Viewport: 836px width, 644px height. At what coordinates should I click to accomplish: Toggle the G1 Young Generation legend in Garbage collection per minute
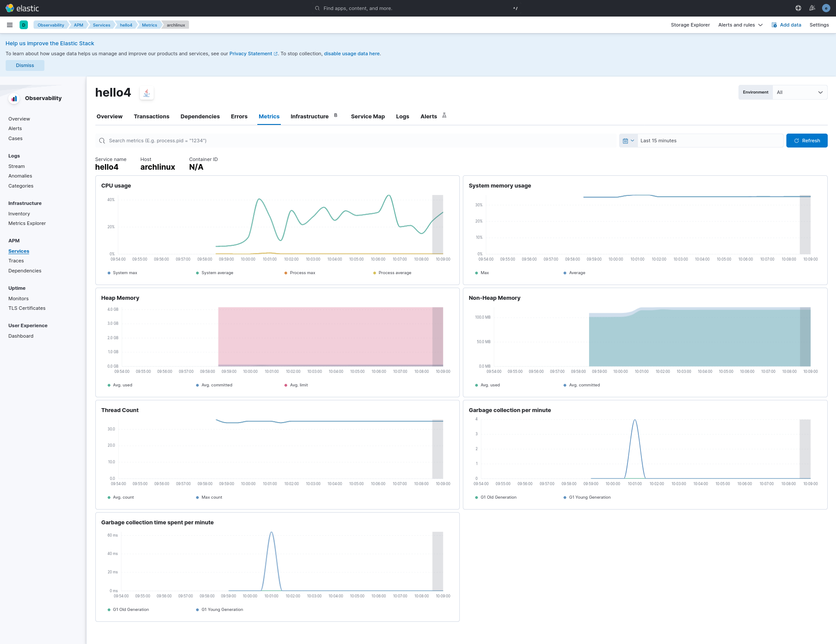(x=589, y=497)
